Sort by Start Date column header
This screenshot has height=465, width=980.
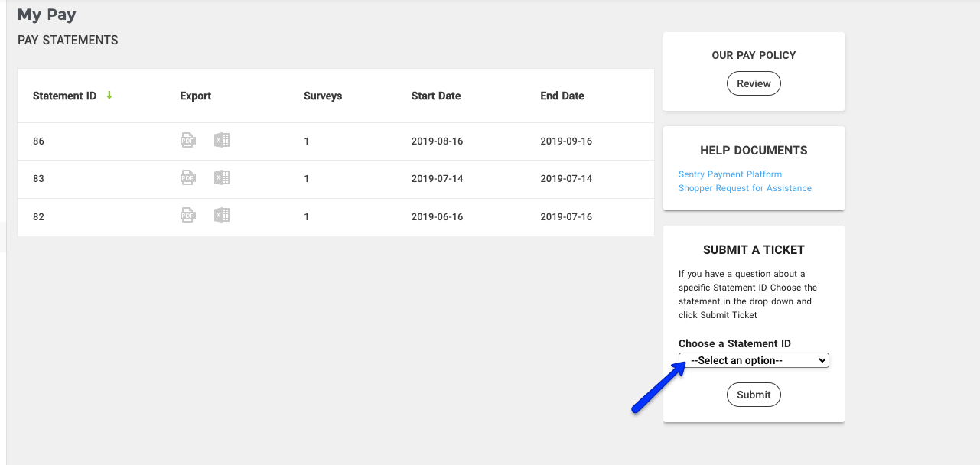[x=436, y=96]
